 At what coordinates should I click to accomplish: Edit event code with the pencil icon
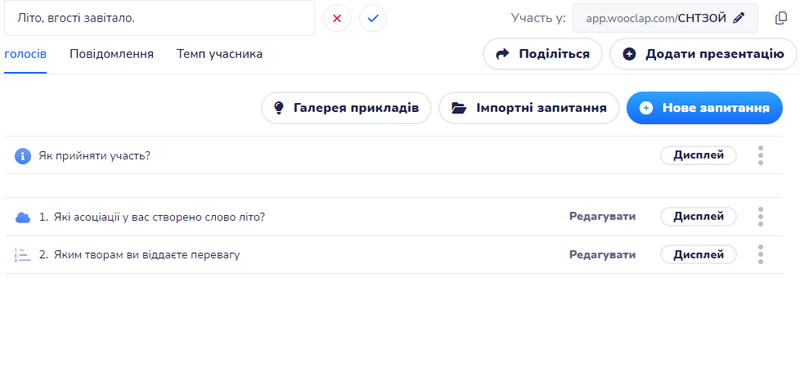click(x=739, y=18)
